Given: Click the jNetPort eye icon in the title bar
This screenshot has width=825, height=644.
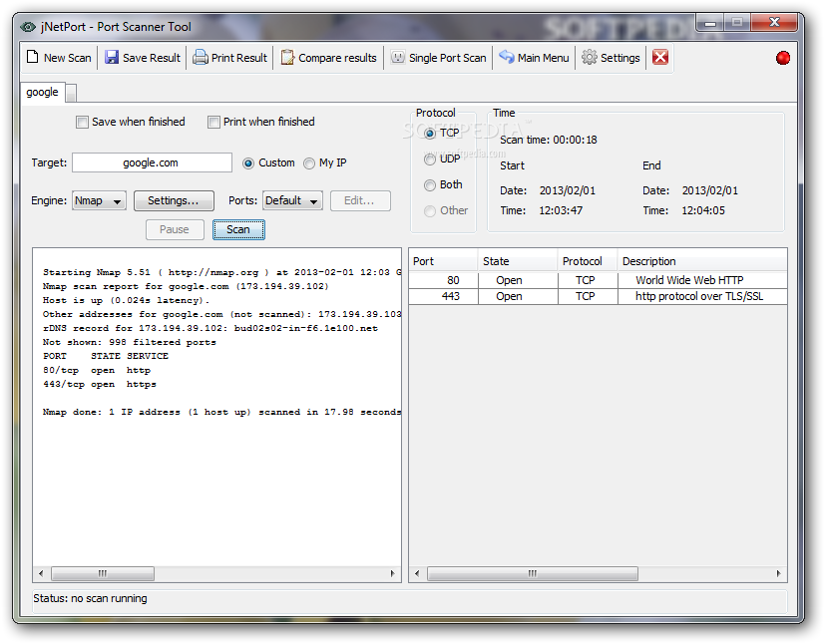Looking at the screenshot, I should (28, 26).
